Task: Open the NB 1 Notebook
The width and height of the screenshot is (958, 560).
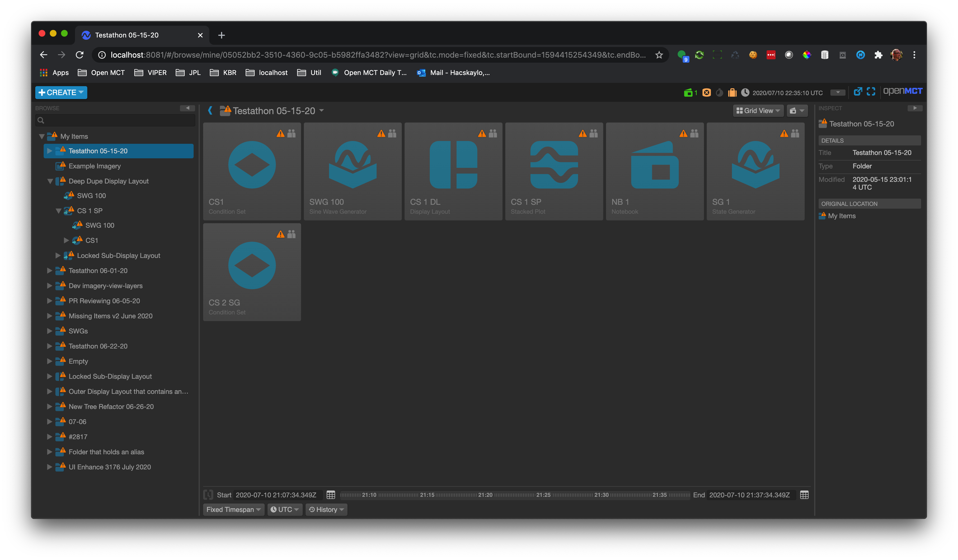Action: click(655, 171)
